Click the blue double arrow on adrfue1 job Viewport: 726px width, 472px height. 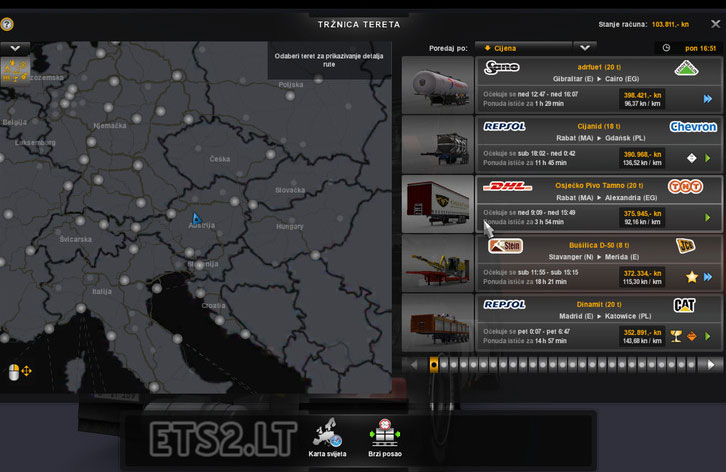(x=706, y=98)
